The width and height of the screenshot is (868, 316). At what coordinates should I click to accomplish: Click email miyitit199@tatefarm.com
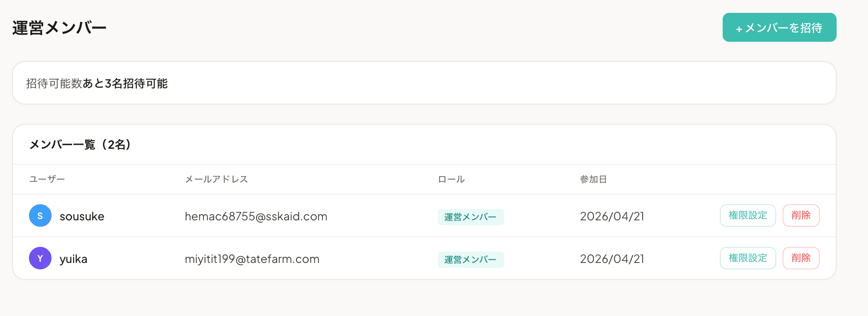tap(252, 259)
